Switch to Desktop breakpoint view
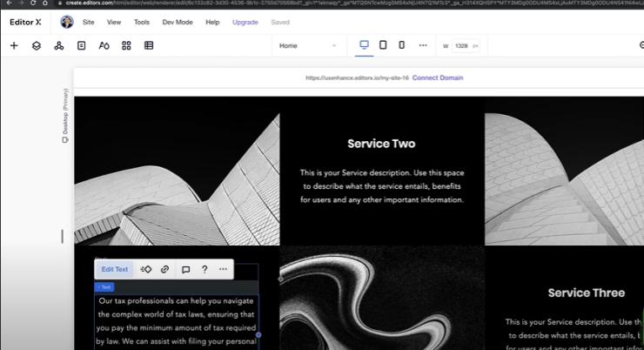 point(364,44)
